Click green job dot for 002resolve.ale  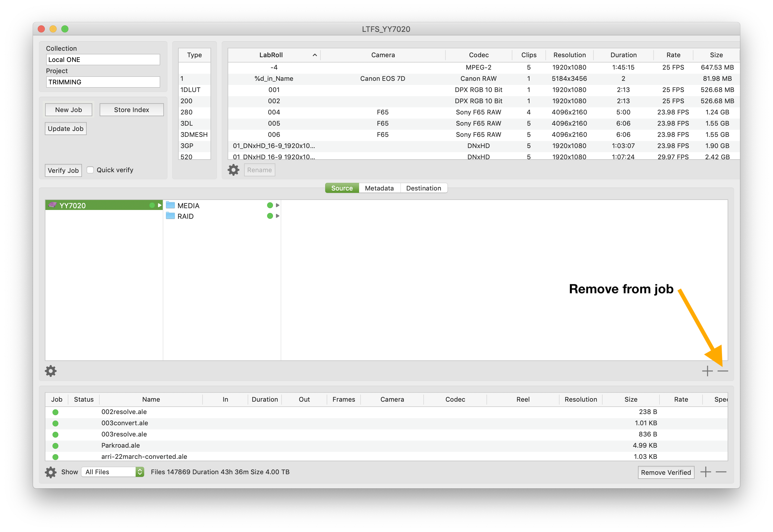(55, 412)
